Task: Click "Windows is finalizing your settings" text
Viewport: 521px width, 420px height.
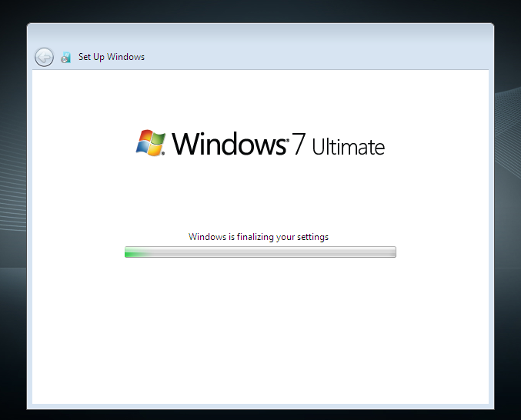Action: coord(259,237)
